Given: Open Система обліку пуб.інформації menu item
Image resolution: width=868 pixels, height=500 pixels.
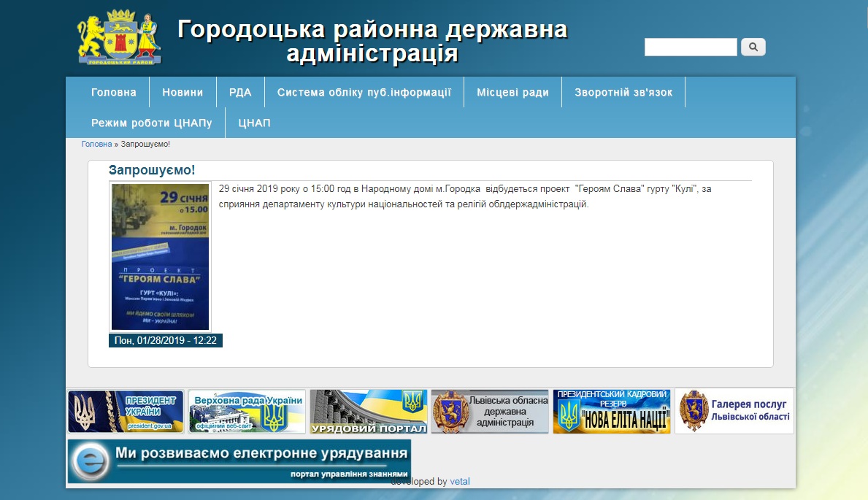Looking at the screenshot, I should click(364, 93).
